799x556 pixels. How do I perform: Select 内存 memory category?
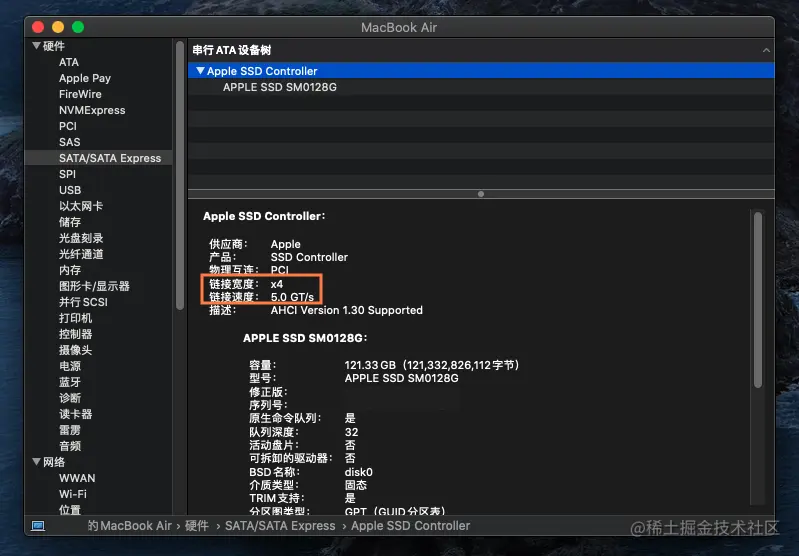[70, 270]
